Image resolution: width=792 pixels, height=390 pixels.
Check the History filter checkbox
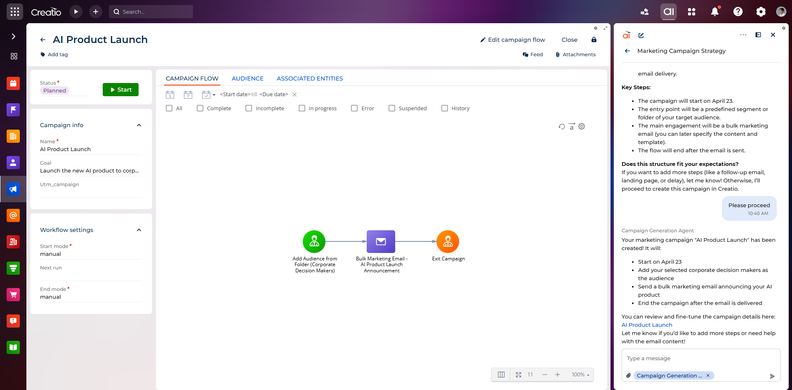[x=444, y=108]
